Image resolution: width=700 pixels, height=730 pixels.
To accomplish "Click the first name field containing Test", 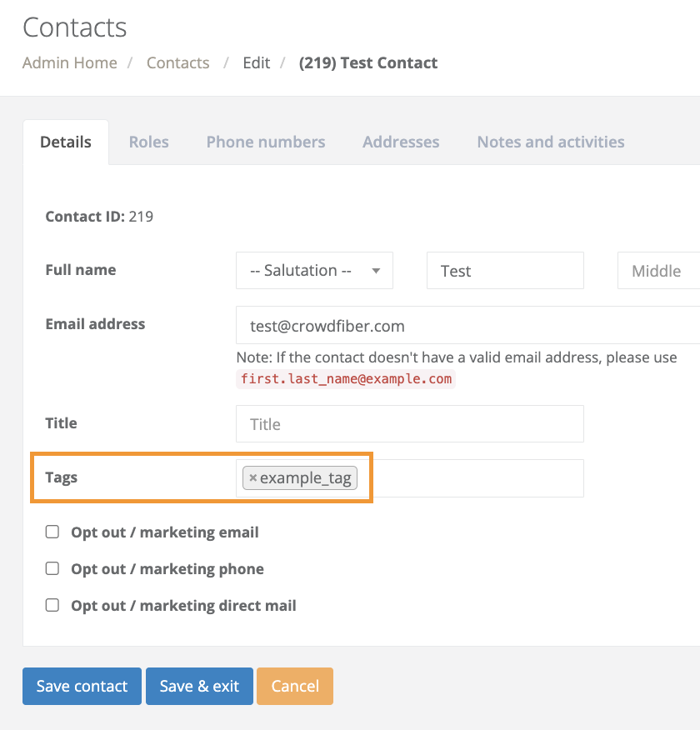I will 504,271.
